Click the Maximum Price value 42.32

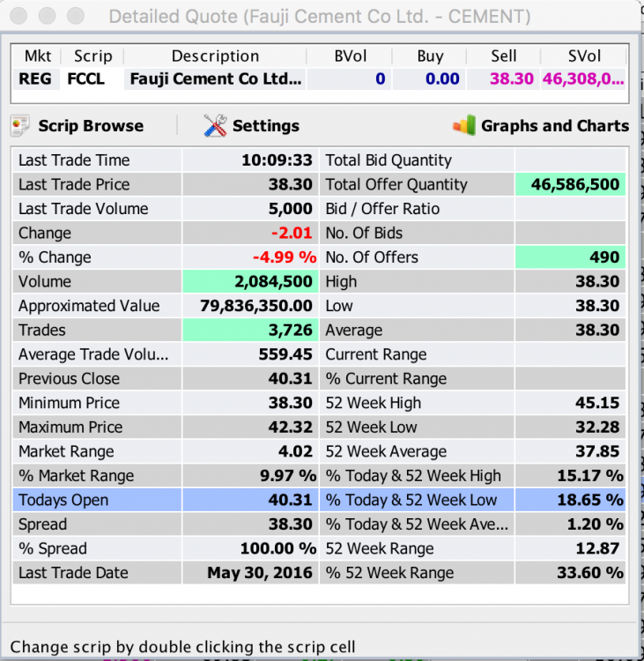click(291, 427)
